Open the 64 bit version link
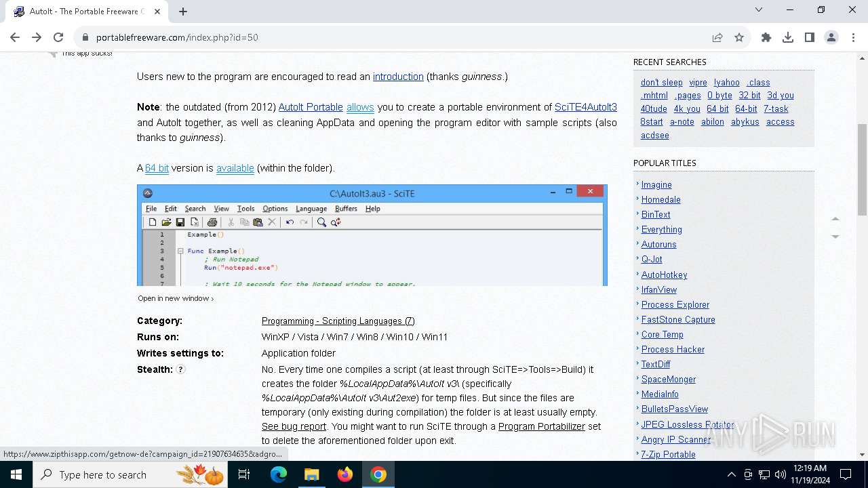 tap(157, 168)
